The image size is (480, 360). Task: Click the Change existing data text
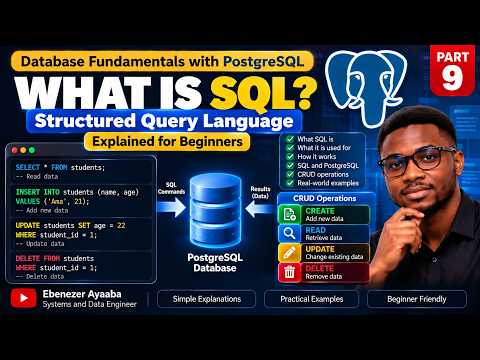click(334, 257)
